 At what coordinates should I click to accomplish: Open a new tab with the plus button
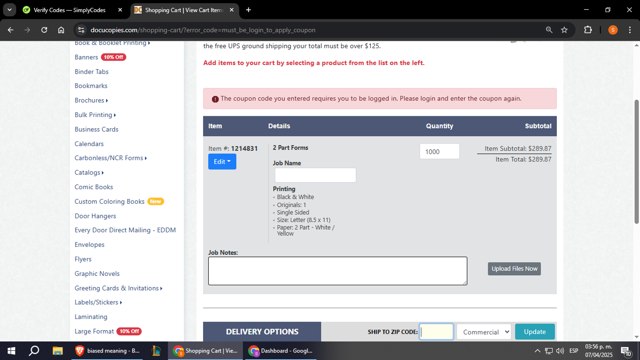point(248,10)
